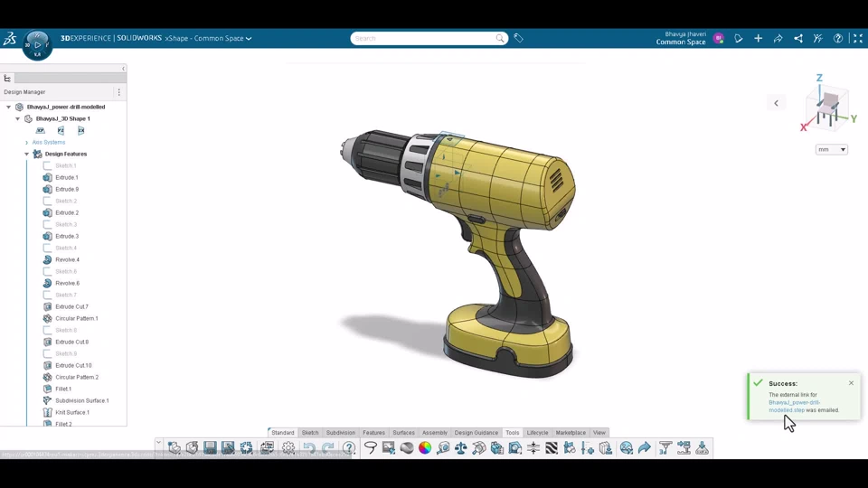Click the Redo arrow in the toolbar
This screenshot has width=868, height=488.
point(327,447)
